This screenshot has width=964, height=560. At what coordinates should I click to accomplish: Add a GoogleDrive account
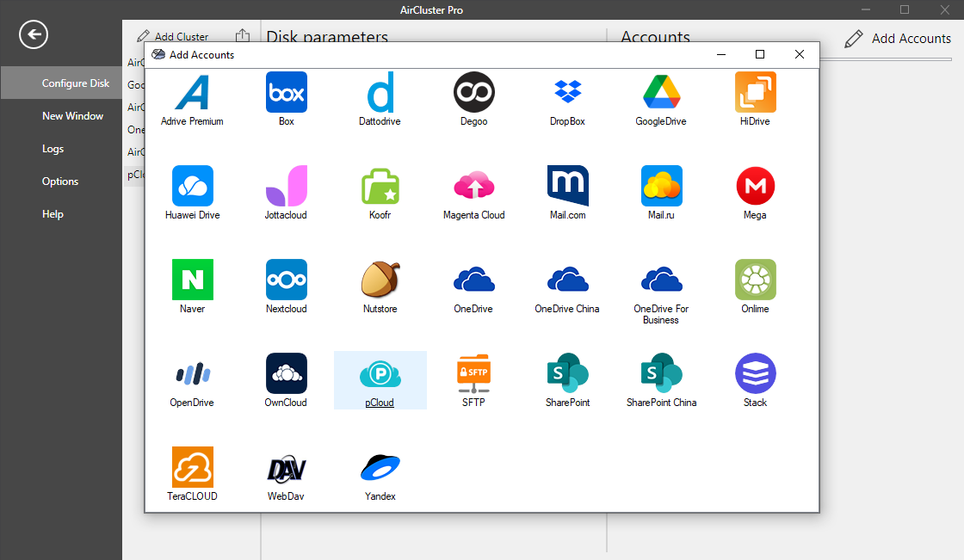661,99
